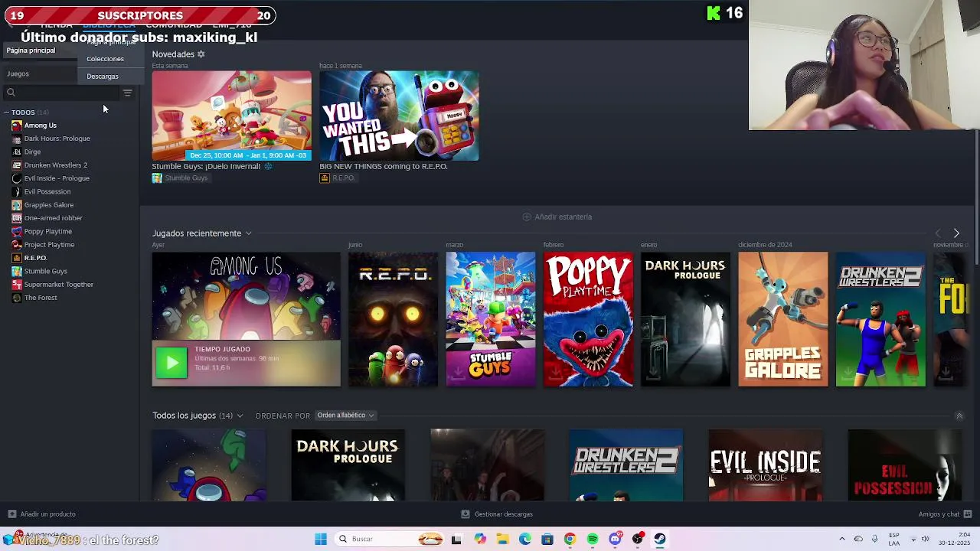Select The Forest icon in sidebar list
This screenshot has width=980, height=551.
(17, 298)
